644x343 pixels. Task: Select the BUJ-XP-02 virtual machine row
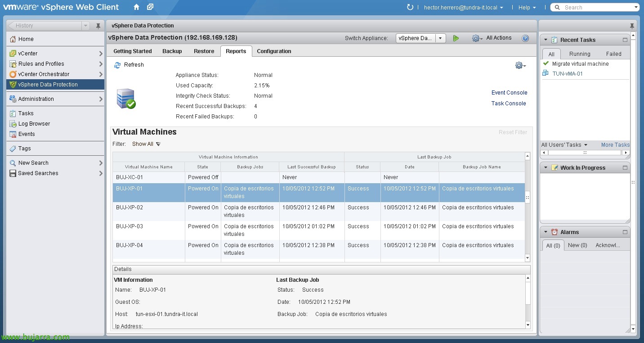(x=318, y=212)
